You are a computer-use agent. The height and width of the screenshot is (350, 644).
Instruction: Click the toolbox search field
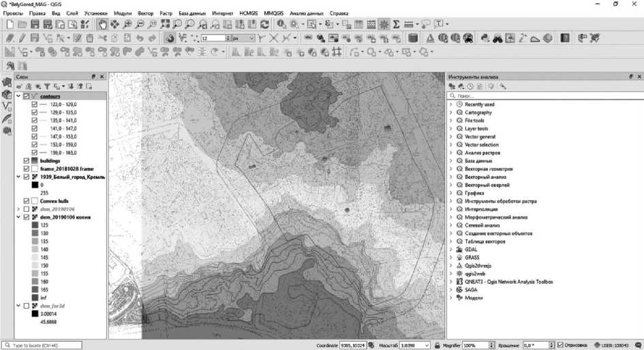[x=545, y=95]
